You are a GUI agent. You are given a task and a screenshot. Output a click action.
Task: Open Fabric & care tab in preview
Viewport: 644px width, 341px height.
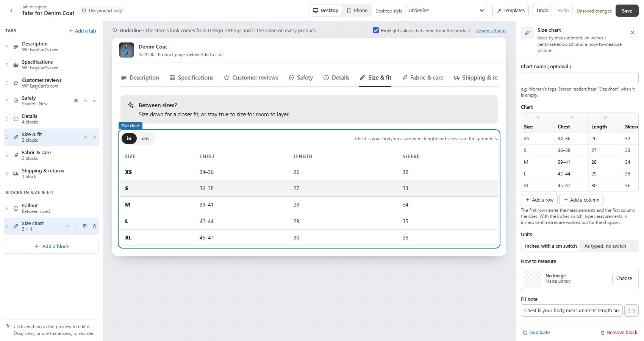click(423, 78)
